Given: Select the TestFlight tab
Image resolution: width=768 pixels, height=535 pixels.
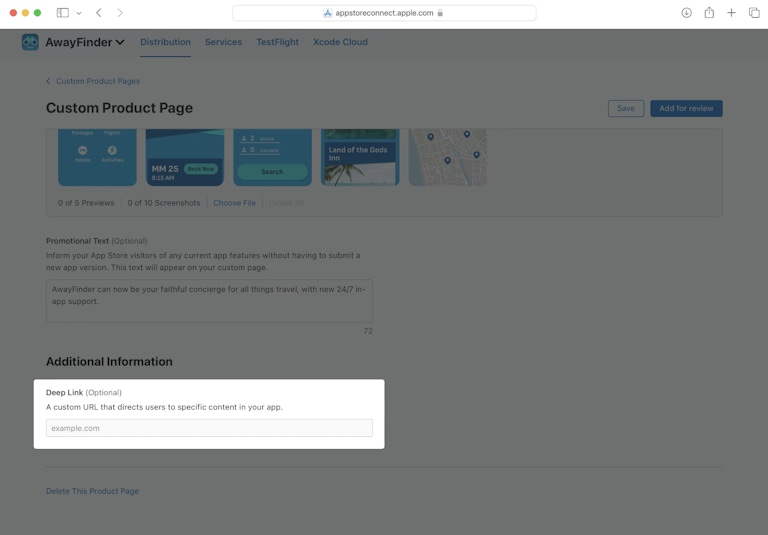Looking at the screenshot, I should pos(277,42).
